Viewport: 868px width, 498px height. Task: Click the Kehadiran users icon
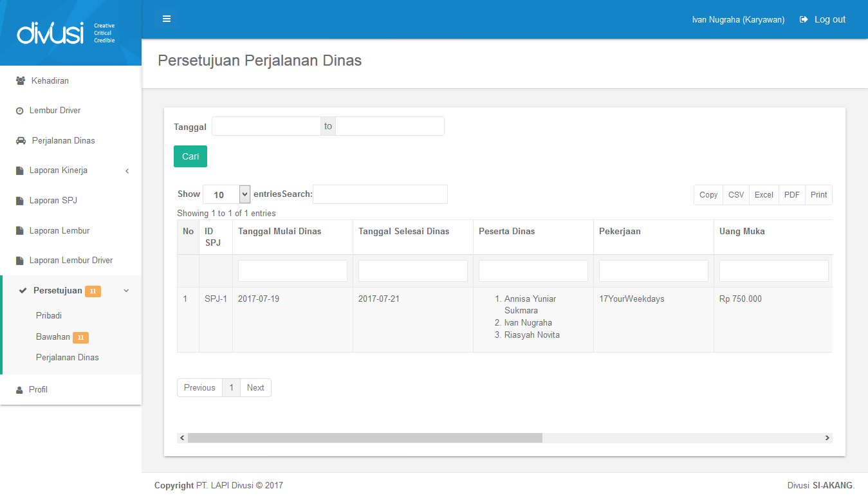coord(20,81)
